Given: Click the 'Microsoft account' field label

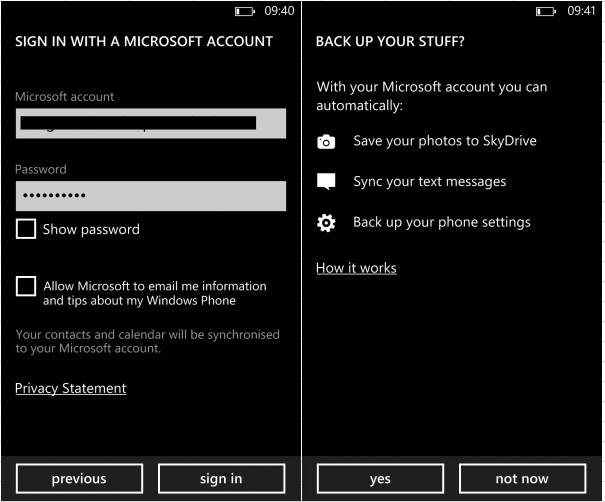Looking at the screenshot, I should point(64,96).
